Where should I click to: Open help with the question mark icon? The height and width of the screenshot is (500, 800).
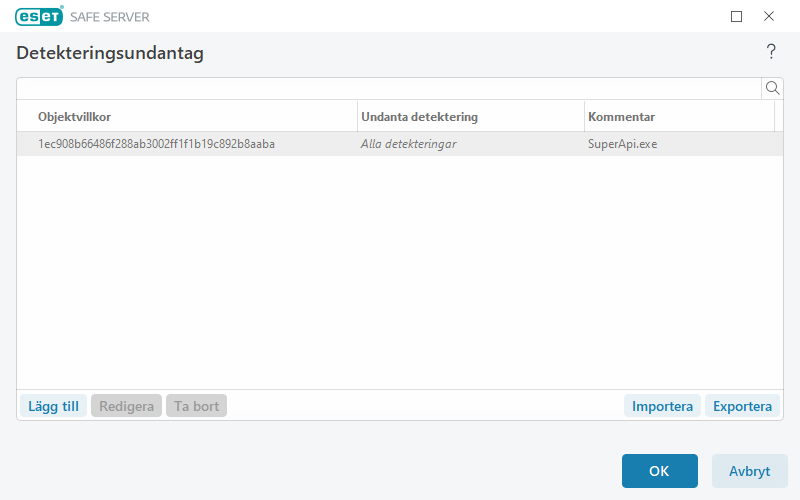771,52
